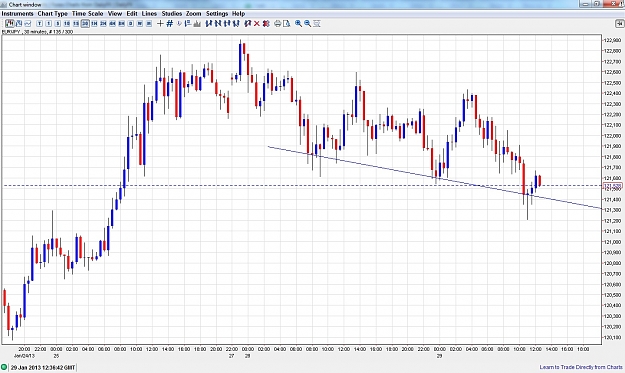
Task: Toggle the selected 30-minute time scale button
Action: tap(85, 24)
